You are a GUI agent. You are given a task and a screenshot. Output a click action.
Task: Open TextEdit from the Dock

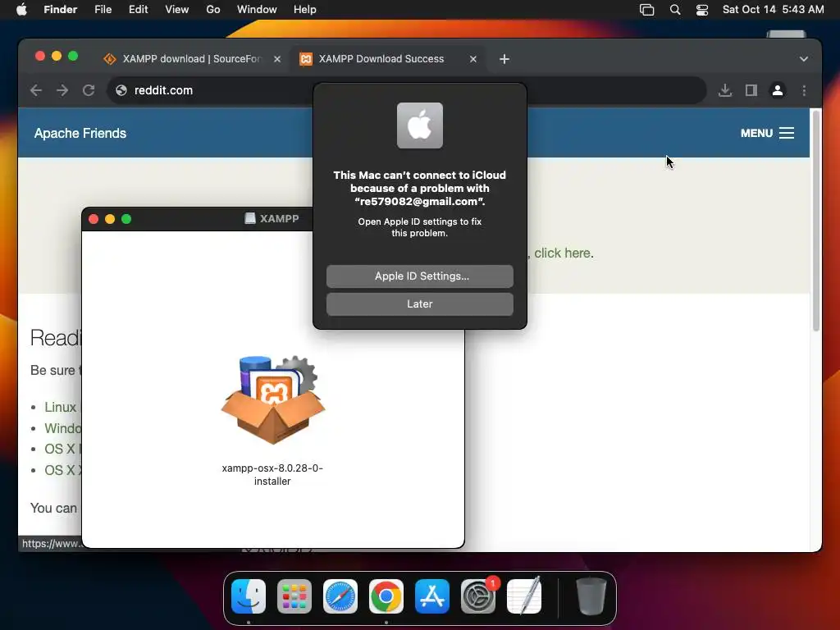(524, 596)
